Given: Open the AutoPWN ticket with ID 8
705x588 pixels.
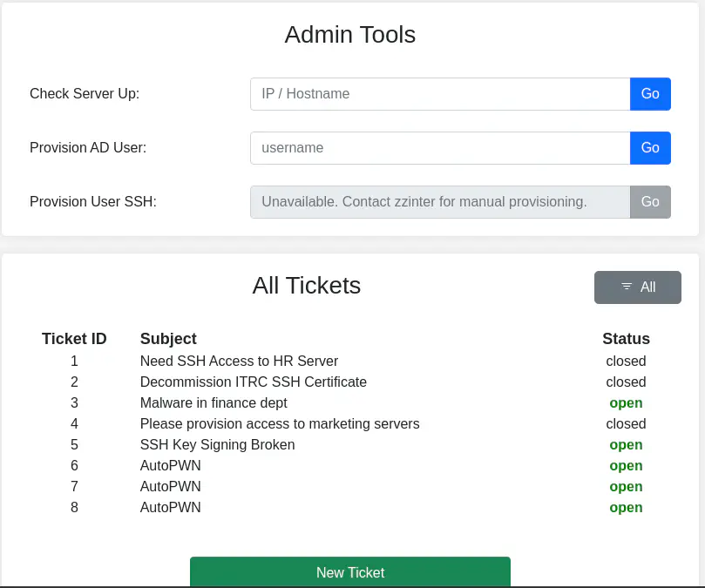Looking at the screenshot, I should coord(170,507).
